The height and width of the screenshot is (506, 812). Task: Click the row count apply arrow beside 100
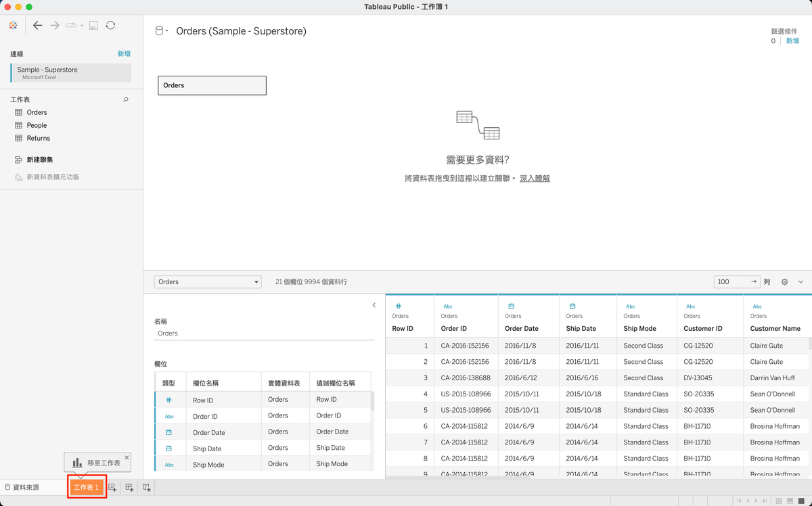pos(754,281)
